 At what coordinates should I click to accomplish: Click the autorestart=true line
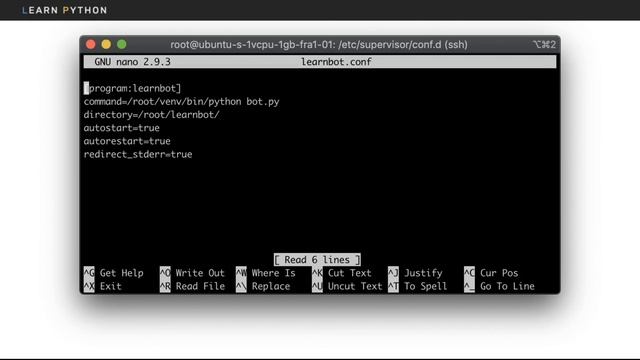pos(127,141)
